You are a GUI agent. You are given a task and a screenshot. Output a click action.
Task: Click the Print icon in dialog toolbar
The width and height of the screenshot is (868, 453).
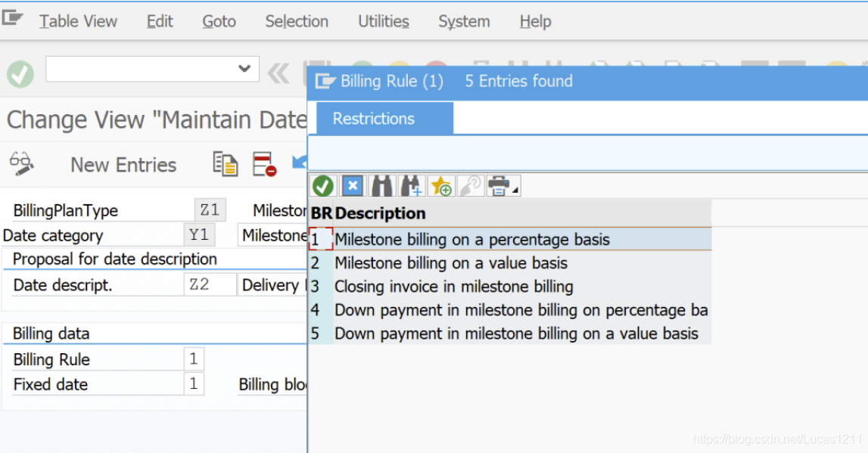point(502,186)
